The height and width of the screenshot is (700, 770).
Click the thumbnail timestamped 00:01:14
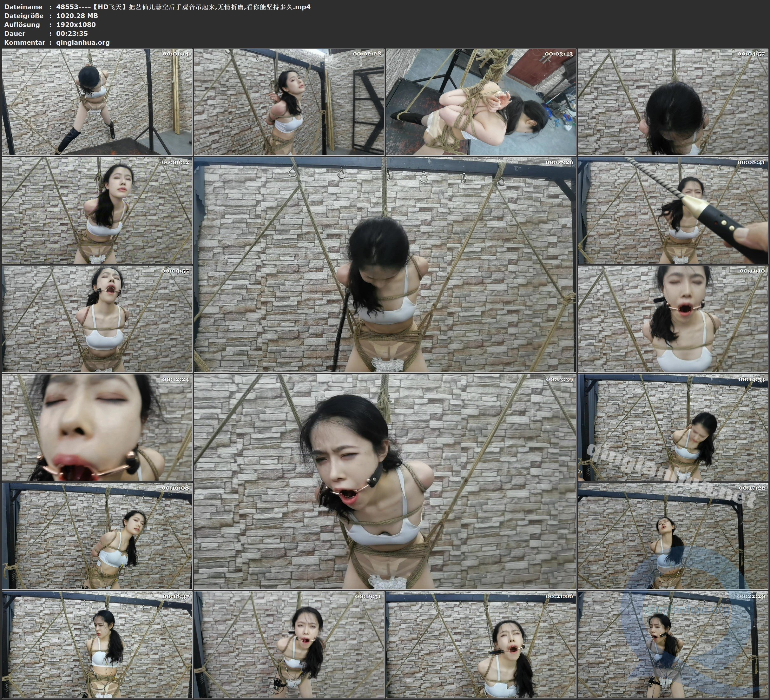pyautogui.click(x=97, y=102)
